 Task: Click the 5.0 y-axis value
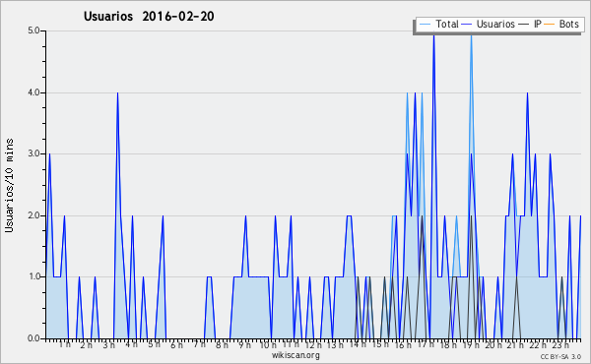(33, 30)
